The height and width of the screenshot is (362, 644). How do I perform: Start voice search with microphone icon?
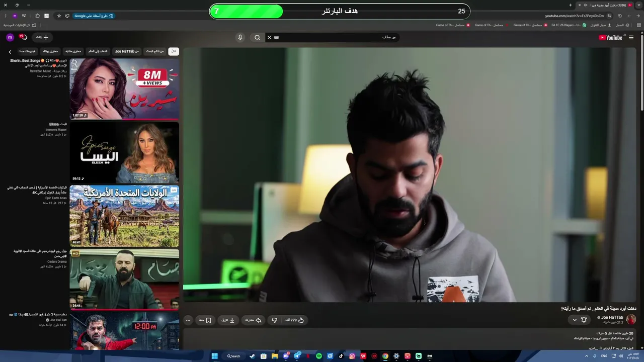coord(240,37)
